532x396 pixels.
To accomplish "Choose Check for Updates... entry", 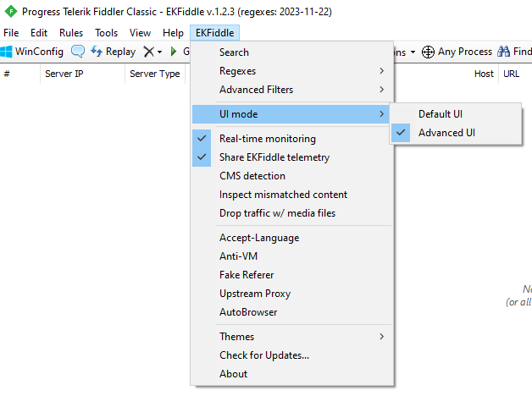I will [x=293, y=355].
